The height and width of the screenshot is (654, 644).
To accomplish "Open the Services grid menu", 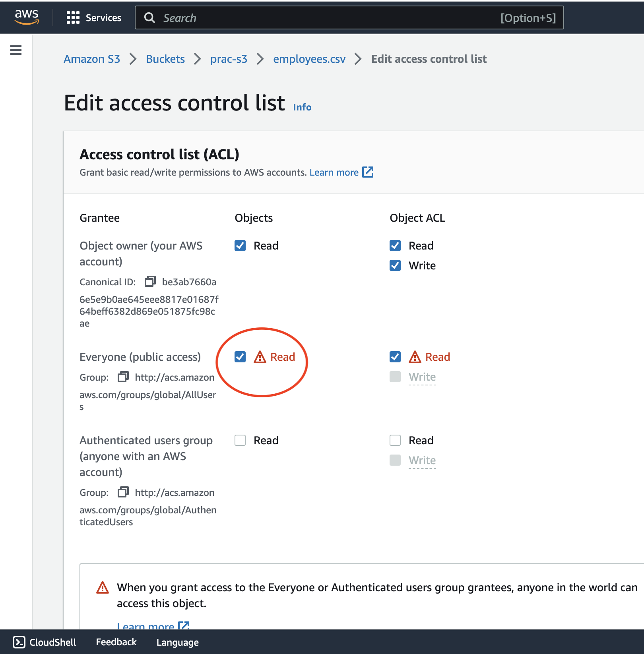I will click(94, 18).
